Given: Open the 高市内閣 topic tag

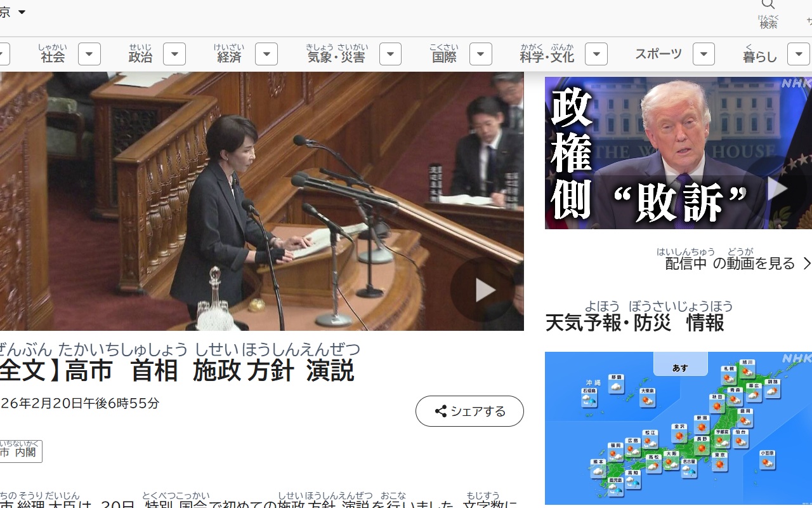Looking at the screenshot, I should coord(20,451).
